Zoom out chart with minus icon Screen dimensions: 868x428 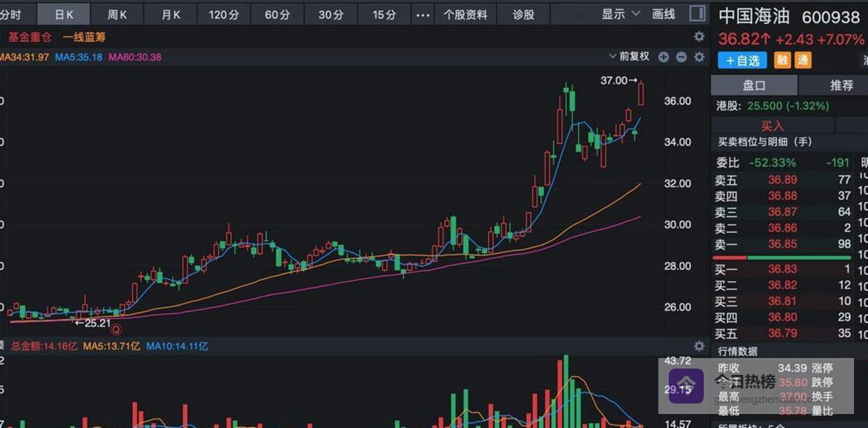click(x=681, y=57)
